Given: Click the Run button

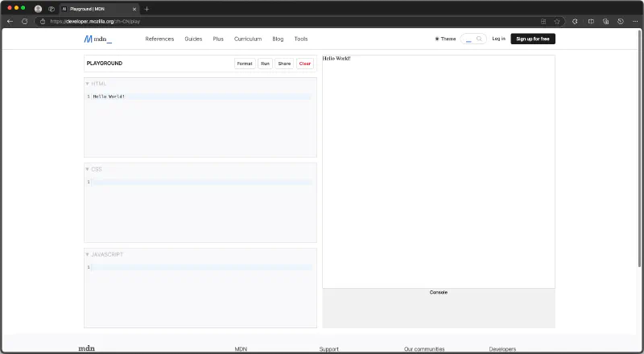Looking at the screenshot, I should (x=266, y=64).
